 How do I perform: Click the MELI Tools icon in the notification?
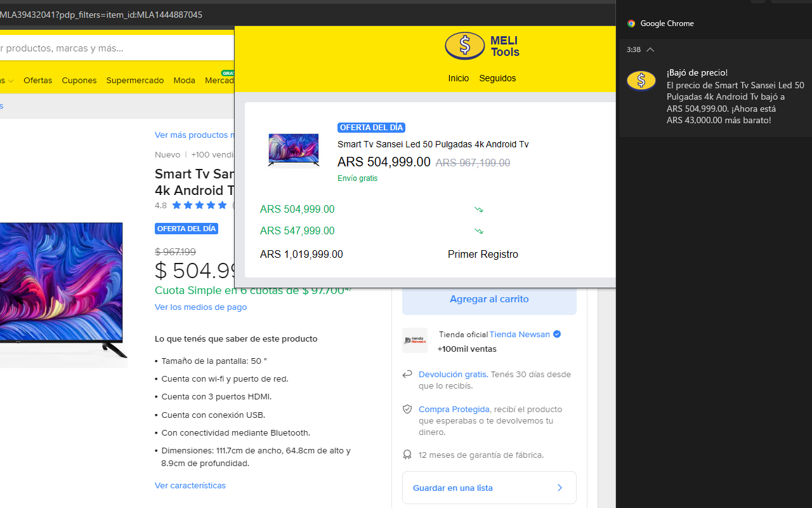point(641,81)
